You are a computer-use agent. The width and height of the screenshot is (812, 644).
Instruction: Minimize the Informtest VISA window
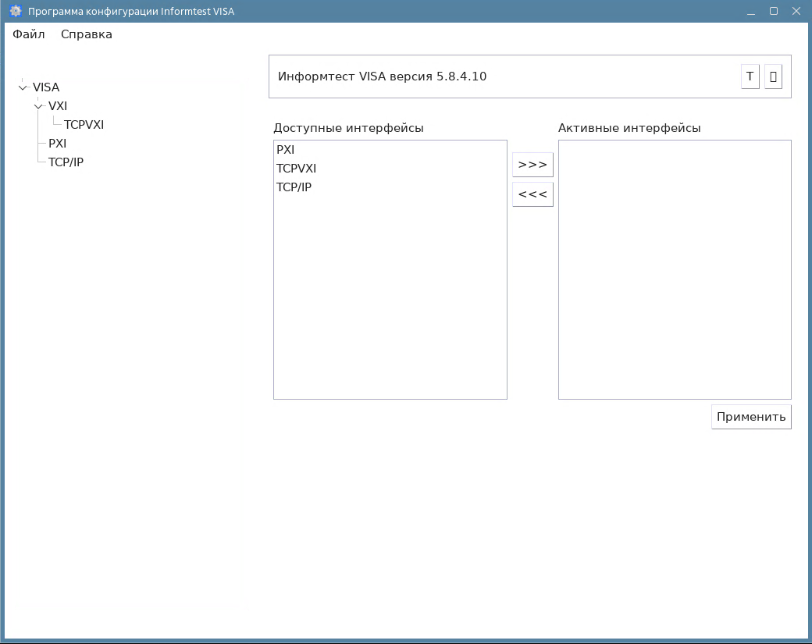point(751,12)
